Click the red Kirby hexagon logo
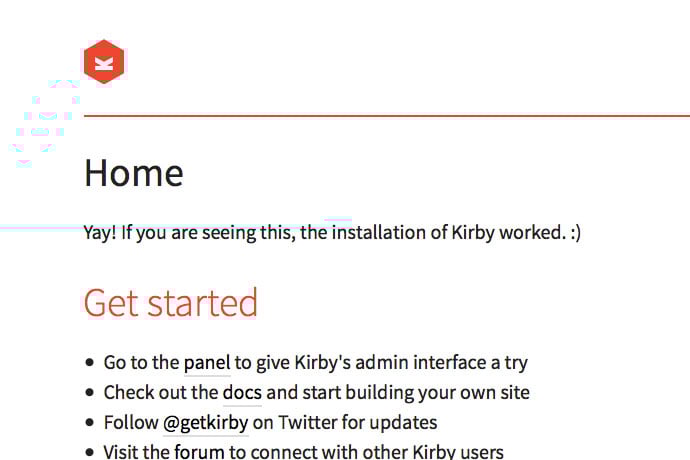Viewport: 690px width, 460px height. pyautogui.click(x=104, y=62)
